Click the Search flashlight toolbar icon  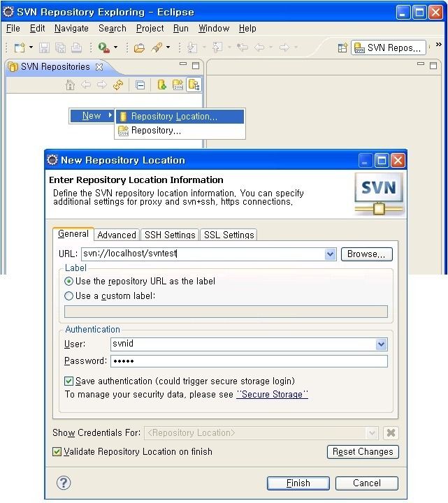[157, 48]
